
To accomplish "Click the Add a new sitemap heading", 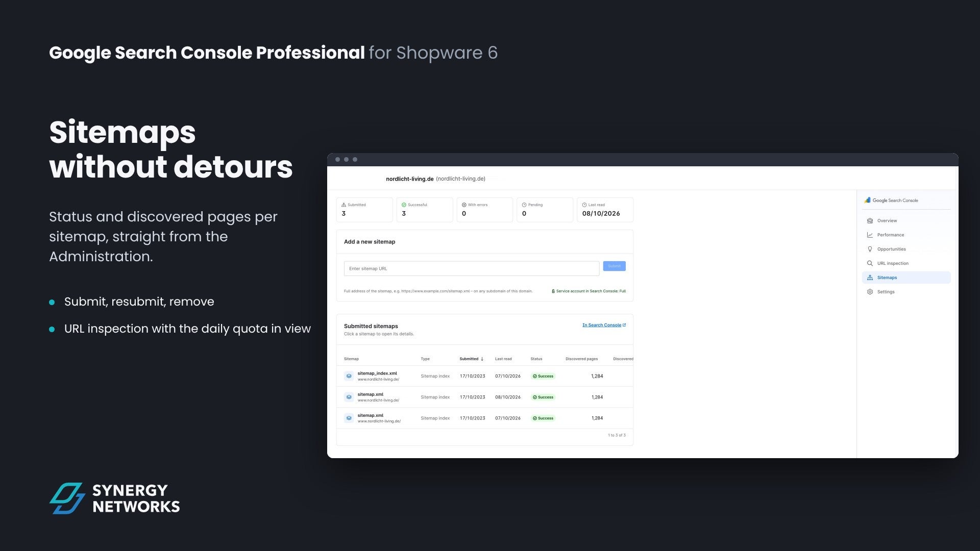I will tap(370, 242).
